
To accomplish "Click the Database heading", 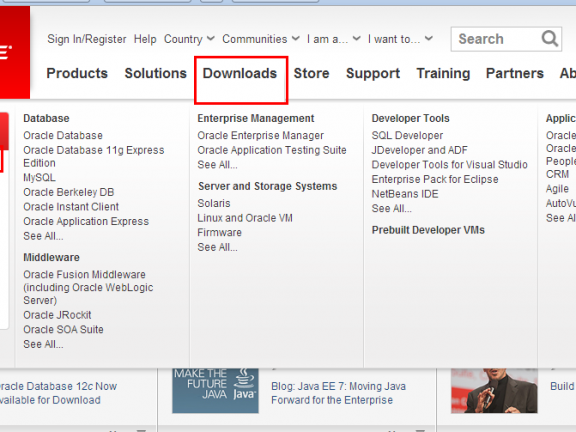I will [x=46, y=118].
